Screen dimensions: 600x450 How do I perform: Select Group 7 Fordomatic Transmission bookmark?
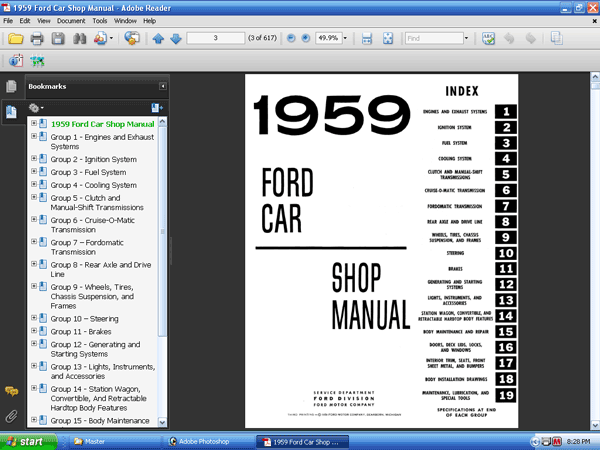[x=87, y=247]
